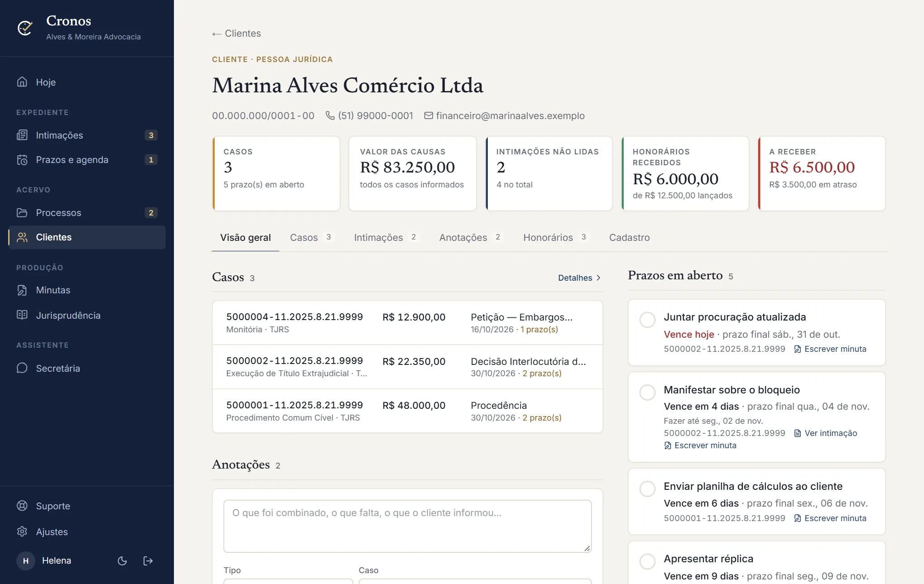Click the Suporte entry
The width and height of the screenshot is (924, 584).
click(87, 506)
